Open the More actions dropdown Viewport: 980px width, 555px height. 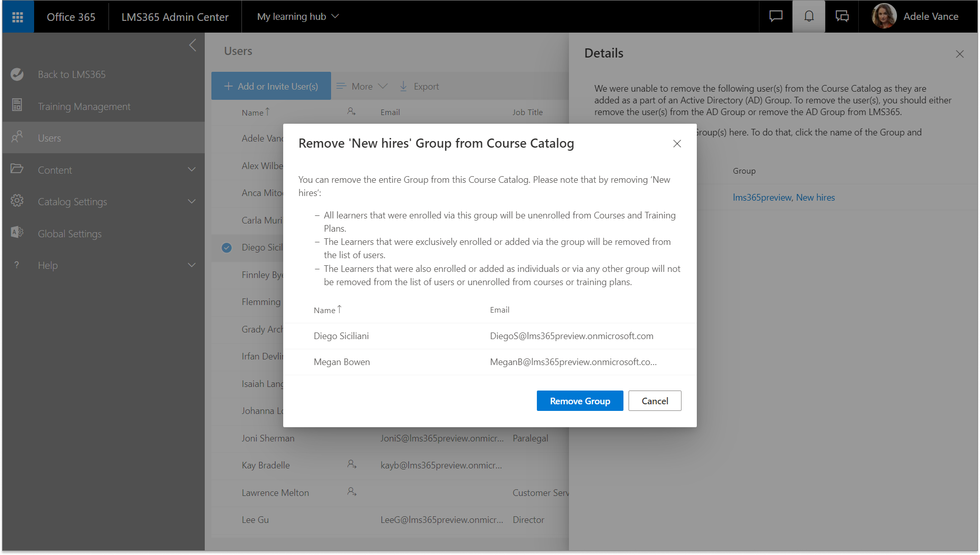362,86
